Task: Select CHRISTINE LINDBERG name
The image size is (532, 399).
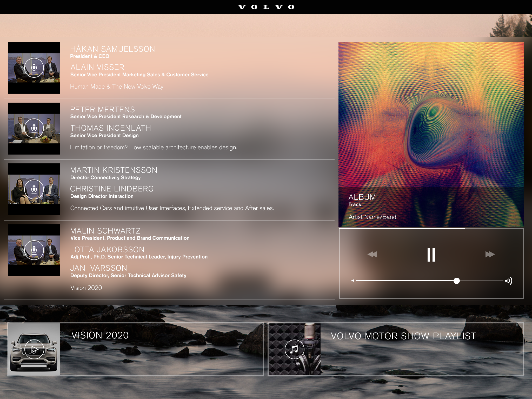Action: (112, 189)
